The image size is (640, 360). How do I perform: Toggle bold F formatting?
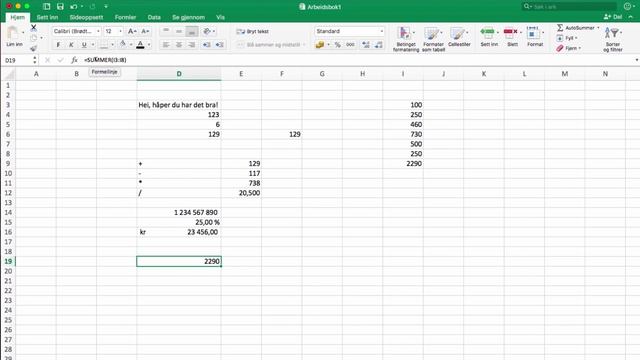coord(58,45)
